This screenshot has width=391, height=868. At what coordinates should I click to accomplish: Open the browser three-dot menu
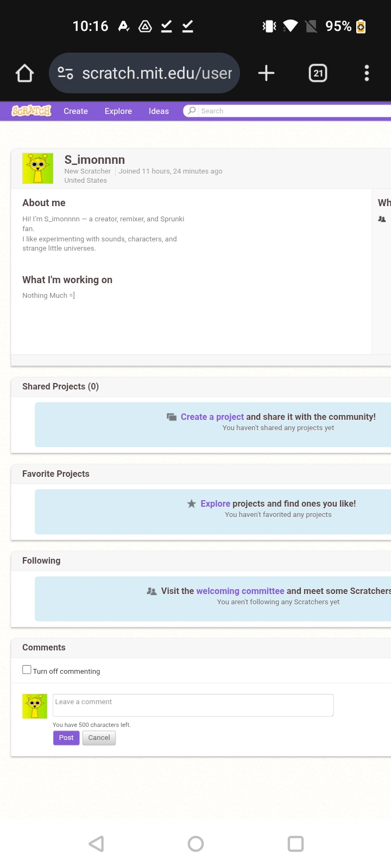click(367, 73)
